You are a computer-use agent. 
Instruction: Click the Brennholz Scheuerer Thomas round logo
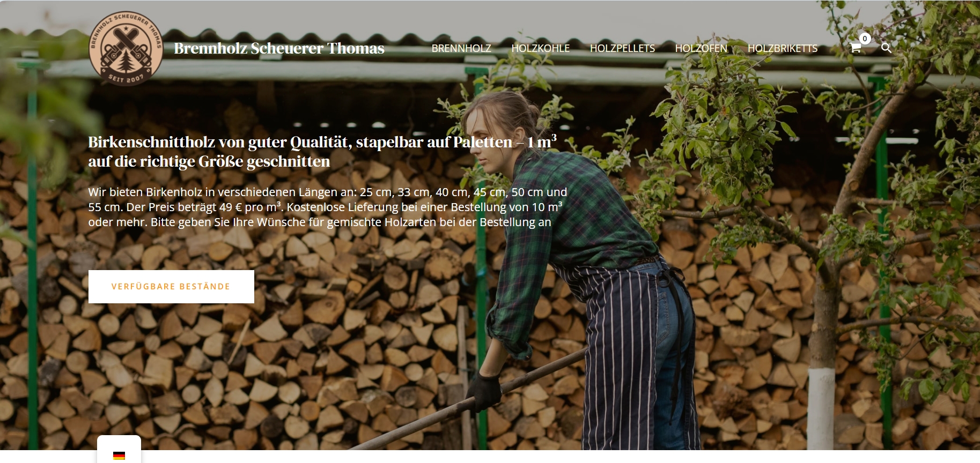pyautogui.click(x=126, y=48)
